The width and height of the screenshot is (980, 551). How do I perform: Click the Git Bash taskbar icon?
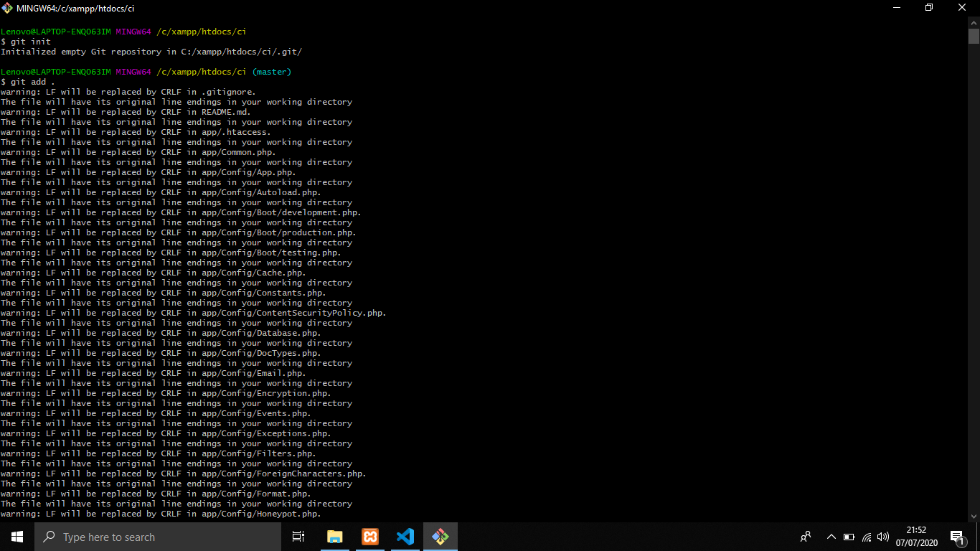tap(440, 537)
